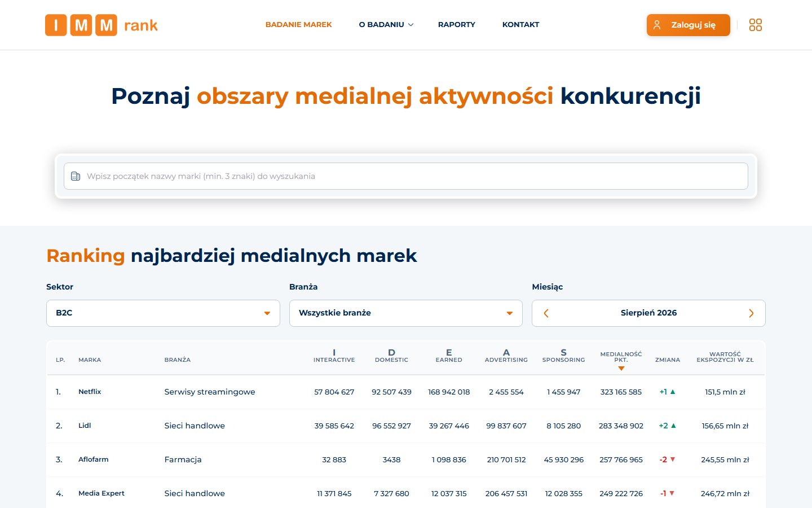Go to next month arrow
This screenshot has width=812, height=508.
[x=751, y=313]
